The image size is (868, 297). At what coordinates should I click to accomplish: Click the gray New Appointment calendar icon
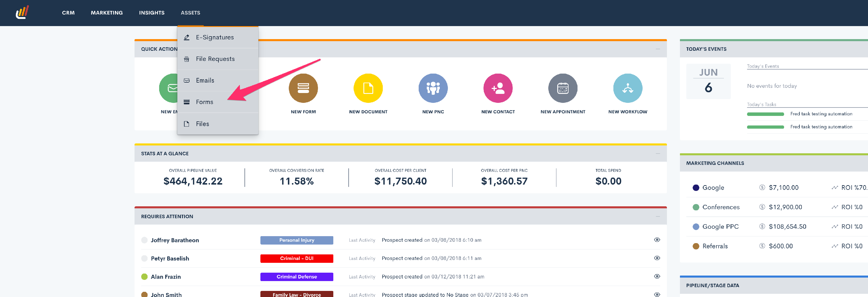(563, 88)
